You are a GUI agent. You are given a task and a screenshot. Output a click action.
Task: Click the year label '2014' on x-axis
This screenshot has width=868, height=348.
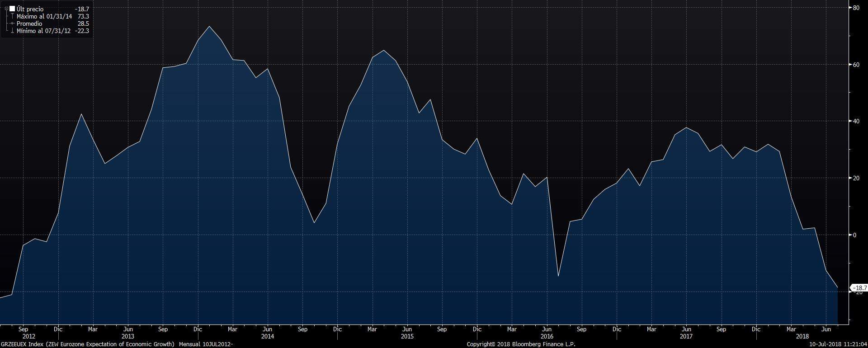click(x=268, y=336)
